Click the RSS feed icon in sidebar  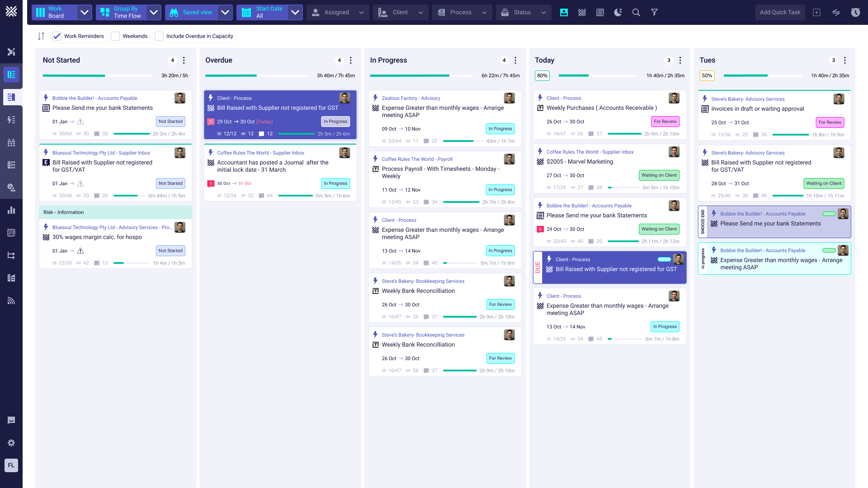tap(11, 300)
